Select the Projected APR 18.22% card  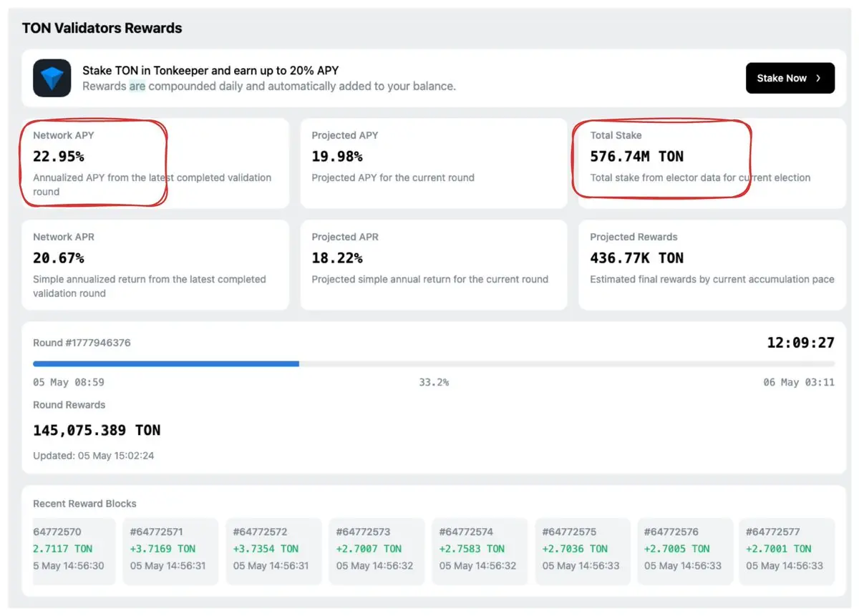pos(434,265)
